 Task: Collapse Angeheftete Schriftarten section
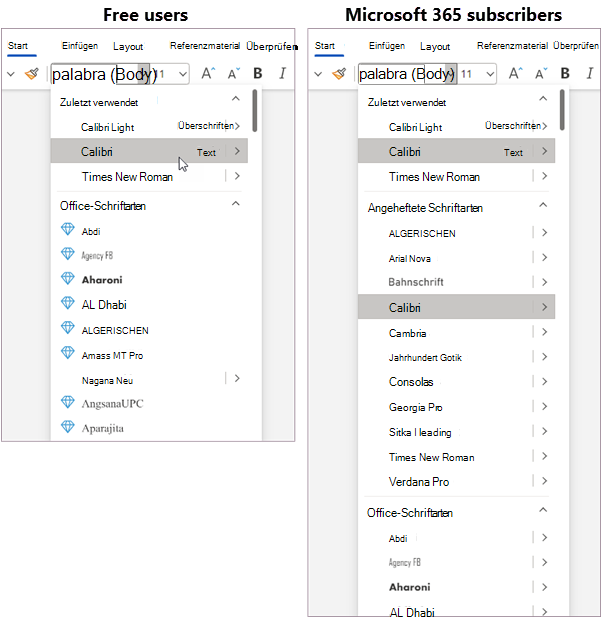(x=543, y=205)
